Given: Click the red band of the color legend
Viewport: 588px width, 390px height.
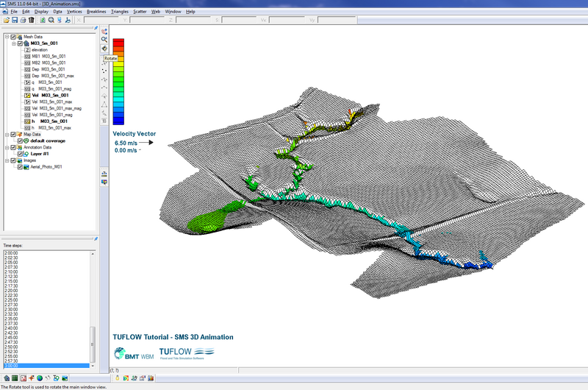Looking at the screenshot, I should (118, 42).
